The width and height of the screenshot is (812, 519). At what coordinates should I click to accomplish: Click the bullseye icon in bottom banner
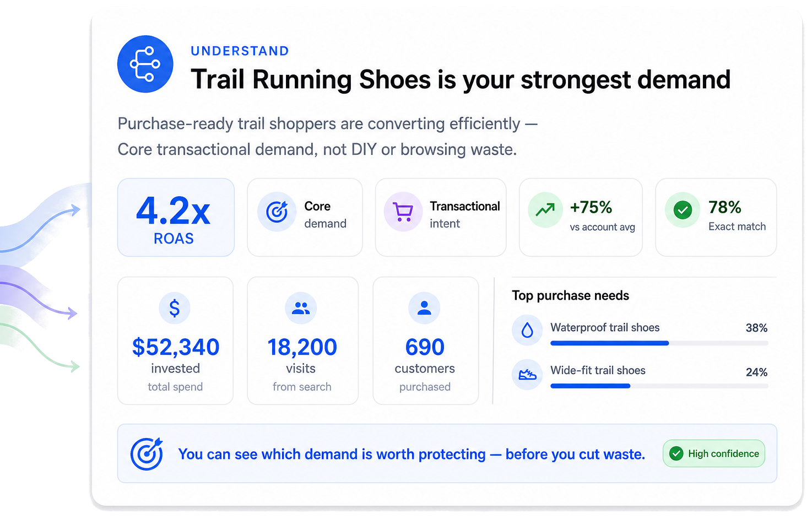tap(147, 454)
